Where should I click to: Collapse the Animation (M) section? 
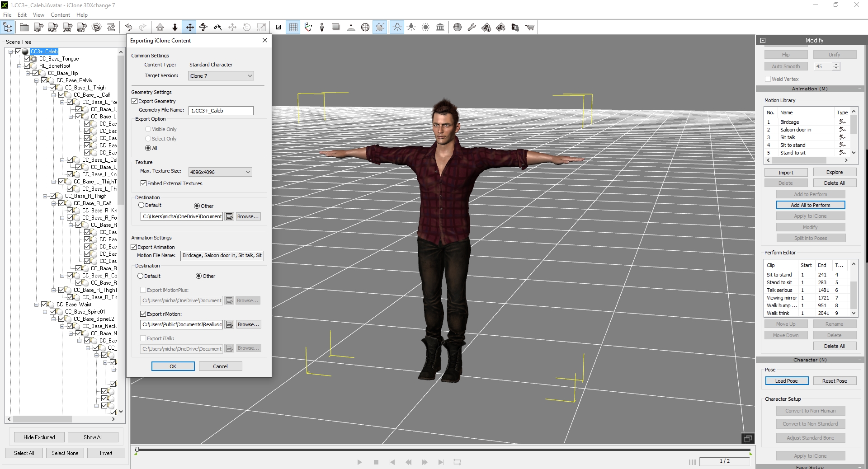pyautogui.click(x=859, y=89)
